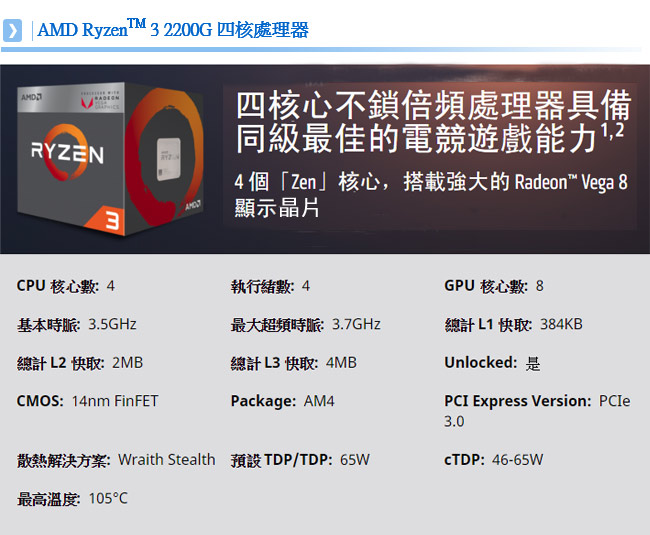Click the AMD Ryzen 3 2200G 四核處理器 heading
Screen dimensions: 650x535
[x=173, y=29]
